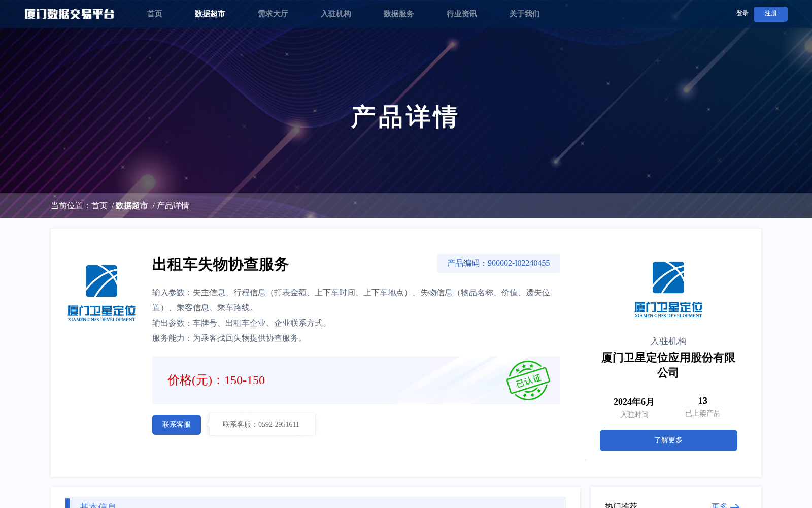The height and width of the screenshot is (508, 812).
Task: Click the 2024年6月 入驻时间 value
Action: pyautogui.click(x=634, y=402)
